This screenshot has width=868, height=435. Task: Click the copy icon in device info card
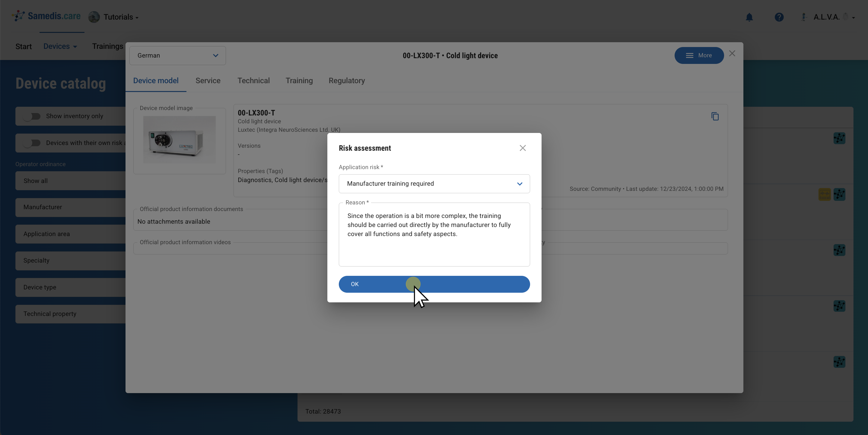pyautogui.click(x=715, y=116)
